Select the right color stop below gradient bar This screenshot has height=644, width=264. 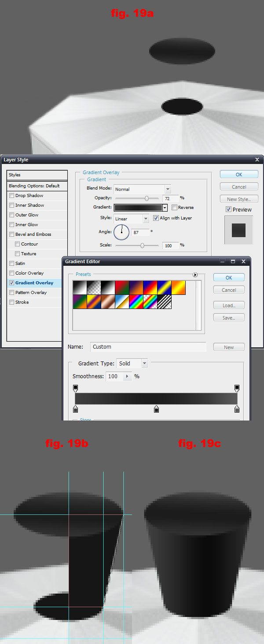click(237, 409)
